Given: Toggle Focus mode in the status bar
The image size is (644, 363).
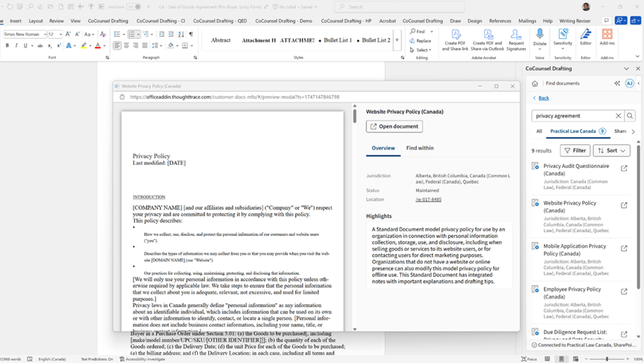Looking at the screenshot, I should point(529,359).
